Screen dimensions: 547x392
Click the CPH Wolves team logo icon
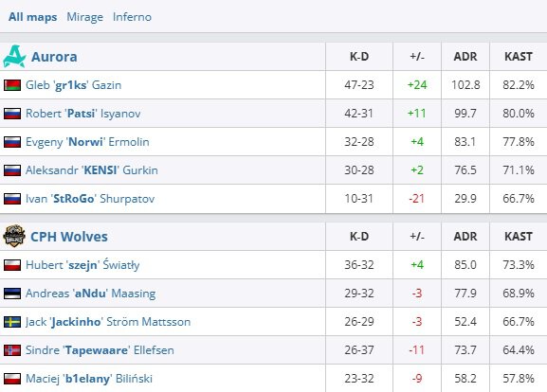click(14, 237)
